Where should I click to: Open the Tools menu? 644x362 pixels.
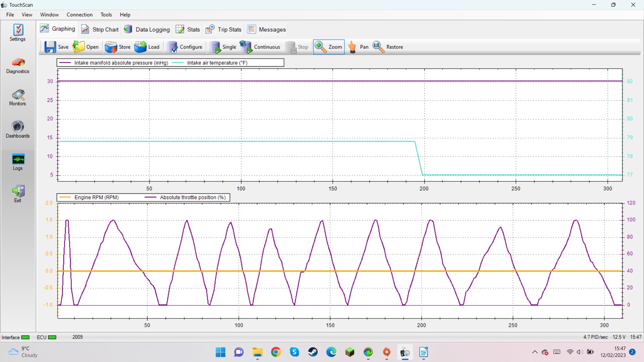coord(106,15)
